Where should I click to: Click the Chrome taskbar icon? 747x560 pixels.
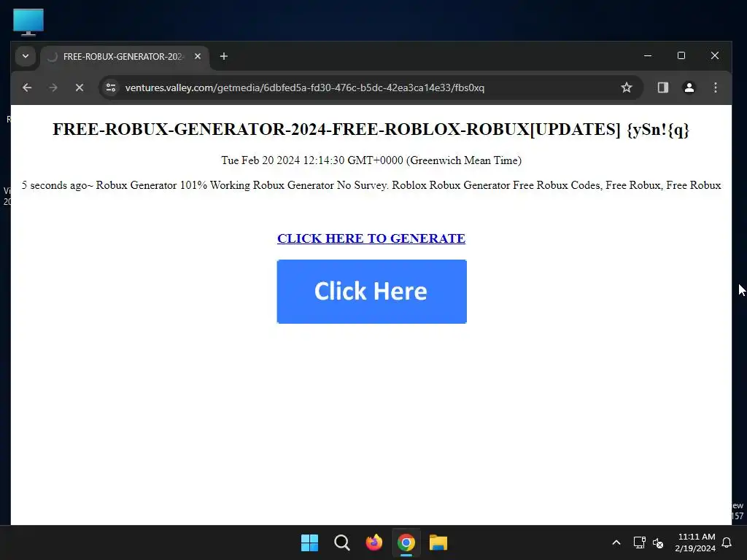pos(406,542)
